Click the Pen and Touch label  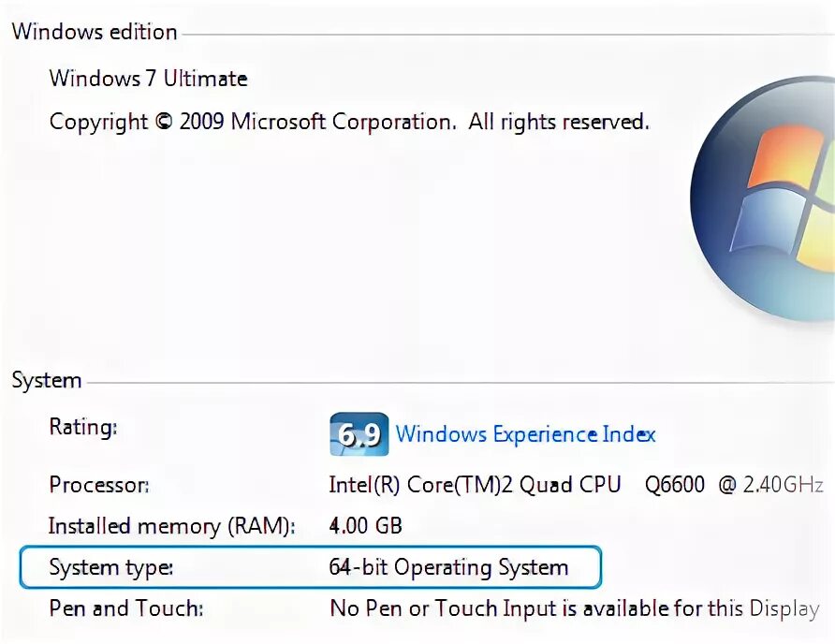(125, 608)
